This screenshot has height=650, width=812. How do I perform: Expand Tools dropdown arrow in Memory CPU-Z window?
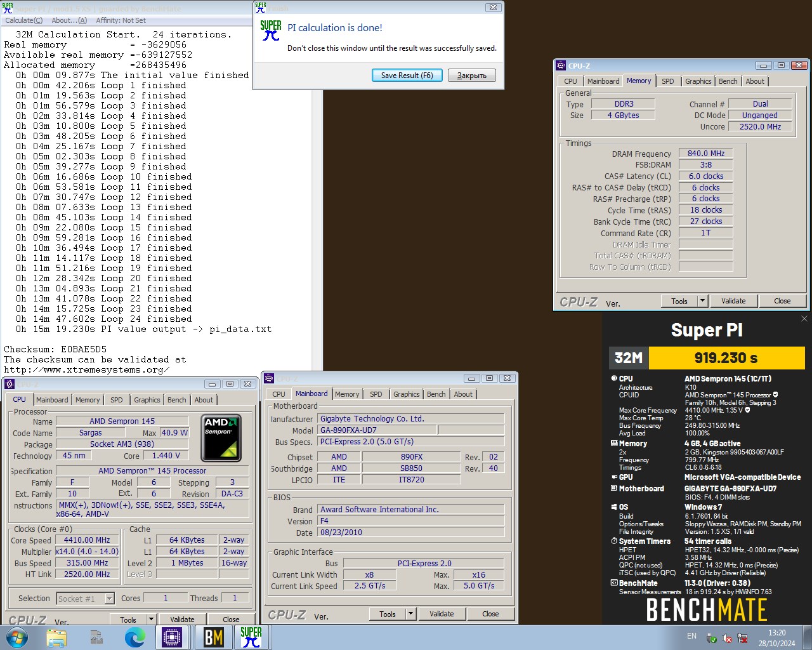point(702,301)
